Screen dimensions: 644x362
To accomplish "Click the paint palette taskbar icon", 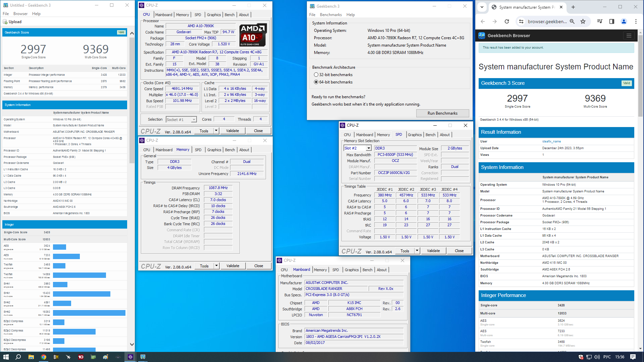I will click(x=106, y=357).
